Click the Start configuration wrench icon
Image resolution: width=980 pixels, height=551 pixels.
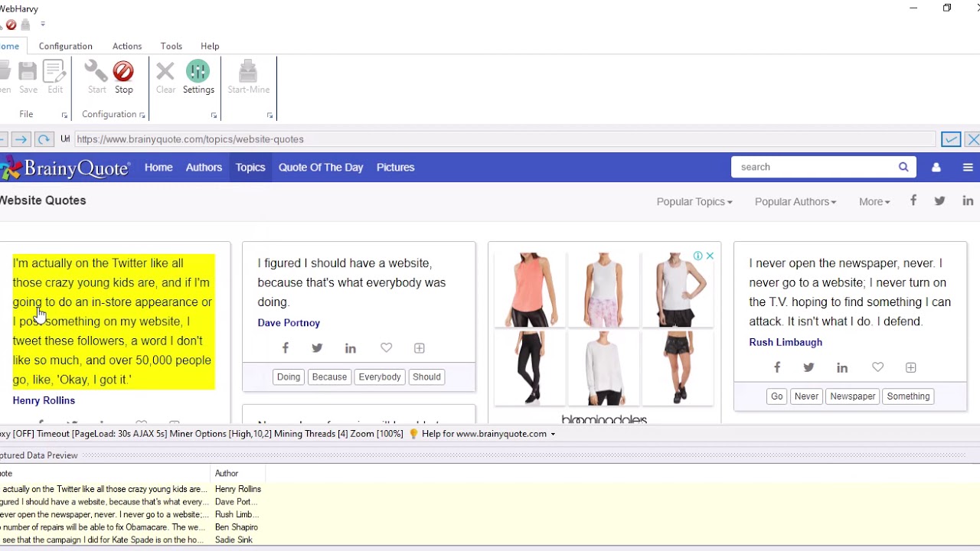click(x=96, y=78)
